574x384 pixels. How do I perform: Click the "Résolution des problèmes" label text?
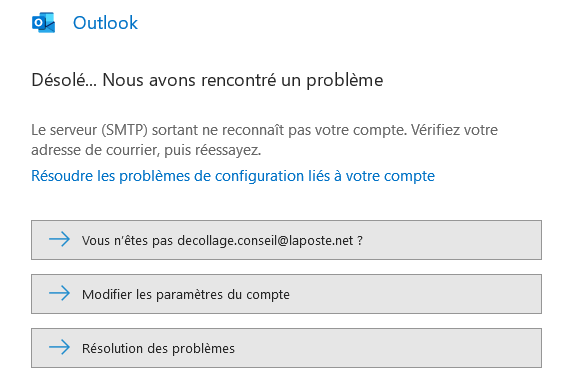158,348
